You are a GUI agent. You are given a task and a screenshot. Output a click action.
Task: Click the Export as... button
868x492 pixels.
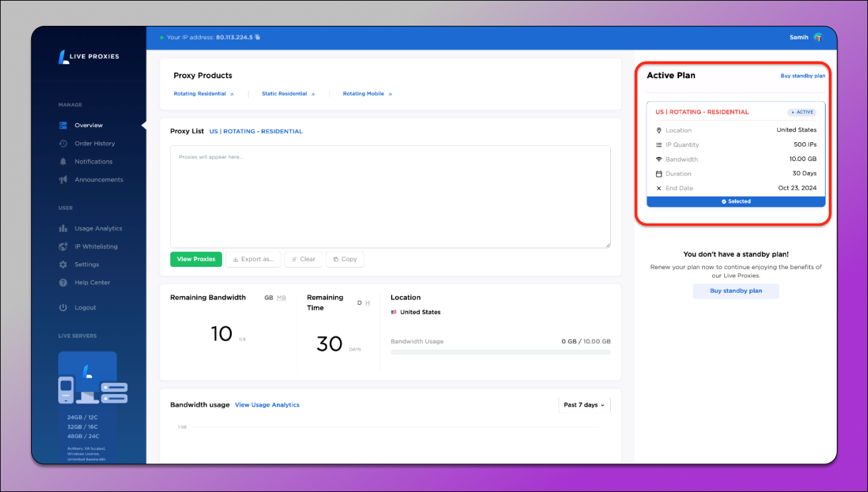coord(254,259)
